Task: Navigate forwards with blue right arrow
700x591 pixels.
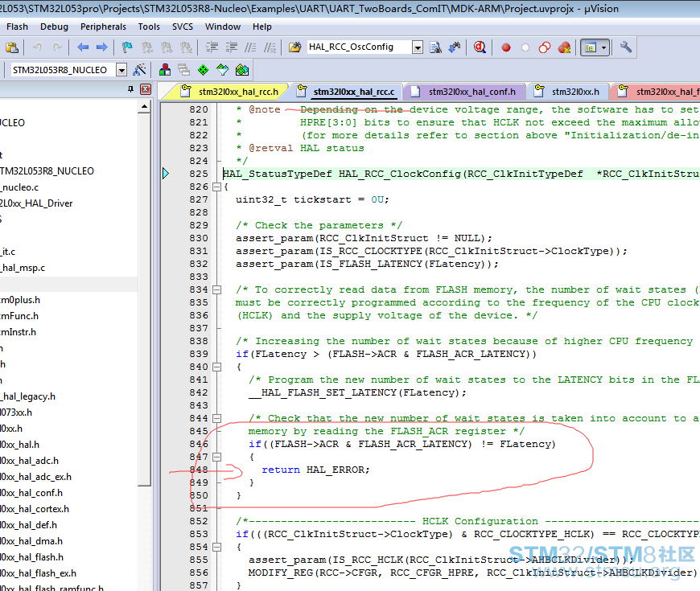Action: (x=102, y=47)
